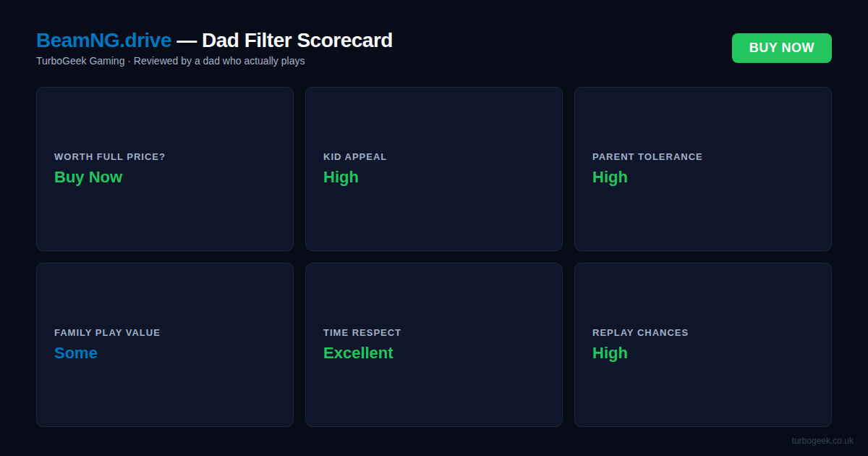
Task: Select the green 'Buy Now' verdict text
Action: tap(88, 177)
